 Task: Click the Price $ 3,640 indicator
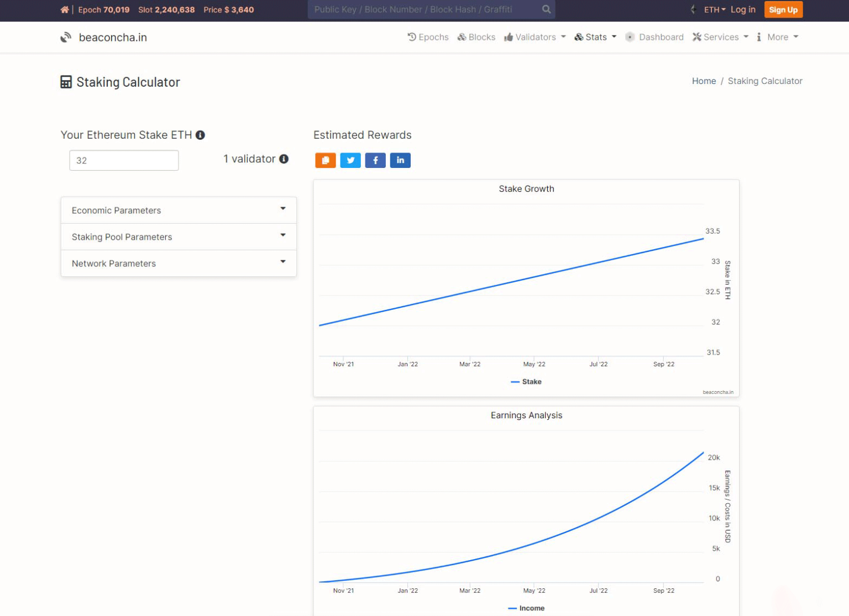tap(229, 9)
